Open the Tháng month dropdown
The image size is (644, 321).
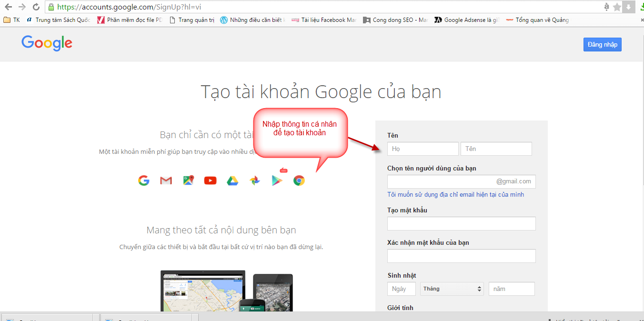point(452,289)
